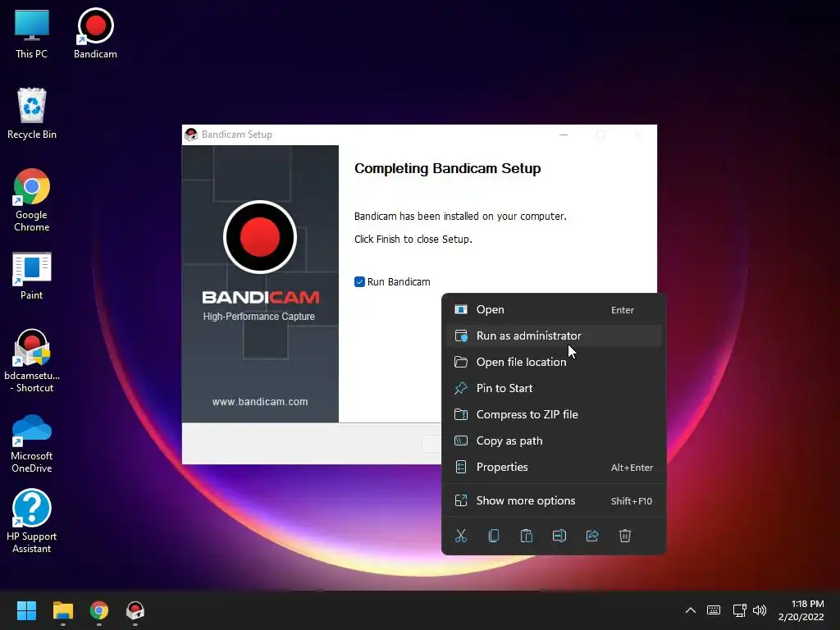
Task: Choose Show more options
Action: 554,501
